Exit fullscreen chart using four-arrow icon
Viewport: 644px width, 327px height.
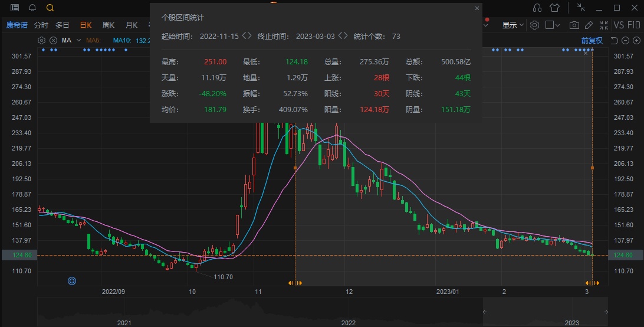point(604,25)
